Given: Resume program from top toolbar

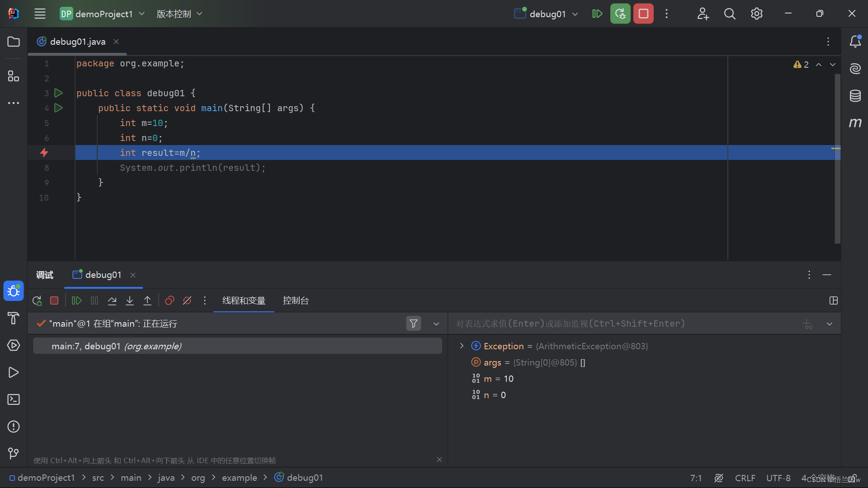Looking at the screenshot, I should coord(597,14).
